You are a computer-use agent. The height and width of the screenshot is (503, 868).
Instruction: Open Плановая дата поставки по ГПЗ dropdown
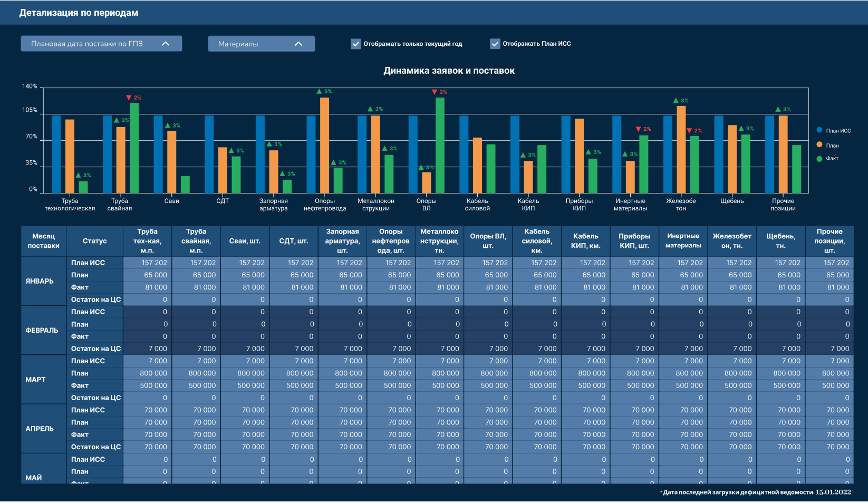pyautogui.click(x=101, y=44)
